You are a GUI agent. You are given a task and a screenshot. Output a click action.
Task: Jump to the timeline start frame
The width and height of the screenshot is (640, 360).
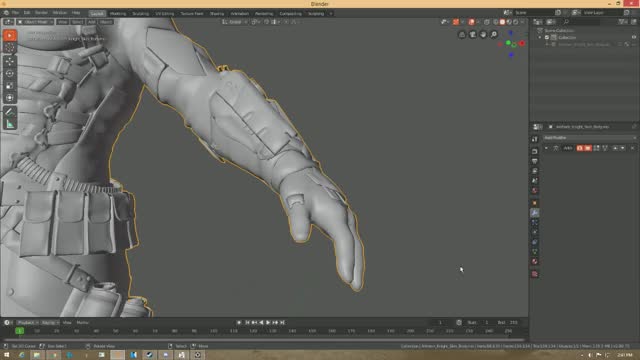point(247,323)
